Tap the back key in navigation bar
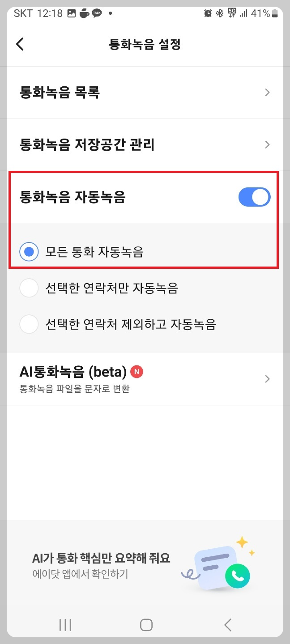This screenshot has height=644, width=290. point(227,625)
